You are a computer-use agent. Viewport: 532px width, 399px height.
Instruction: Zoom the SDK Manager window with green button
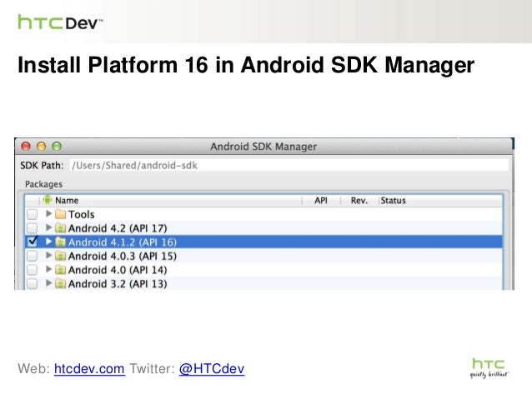57,147
